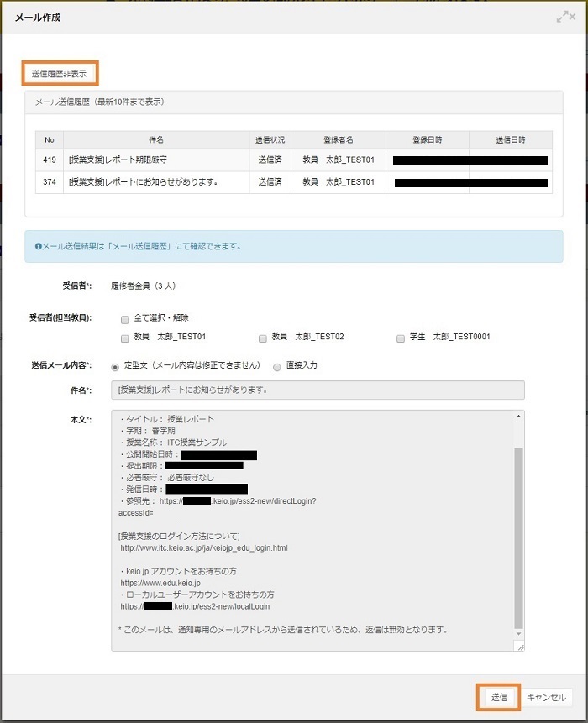Click the info icon in the blue notice banner
The height and width of the screenshot is (723, 588).
[x=39, y=246]
